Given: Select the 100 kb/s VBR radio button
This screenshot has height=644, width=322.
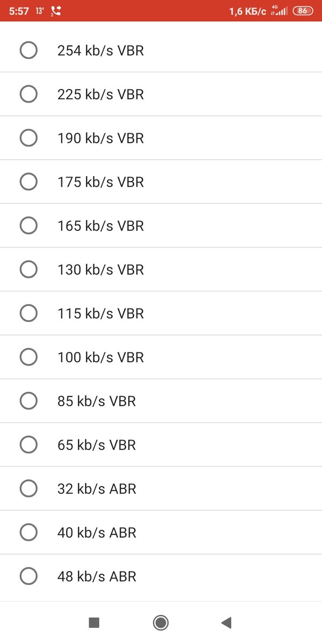Looking at the screenshot, I should (28, 357).
